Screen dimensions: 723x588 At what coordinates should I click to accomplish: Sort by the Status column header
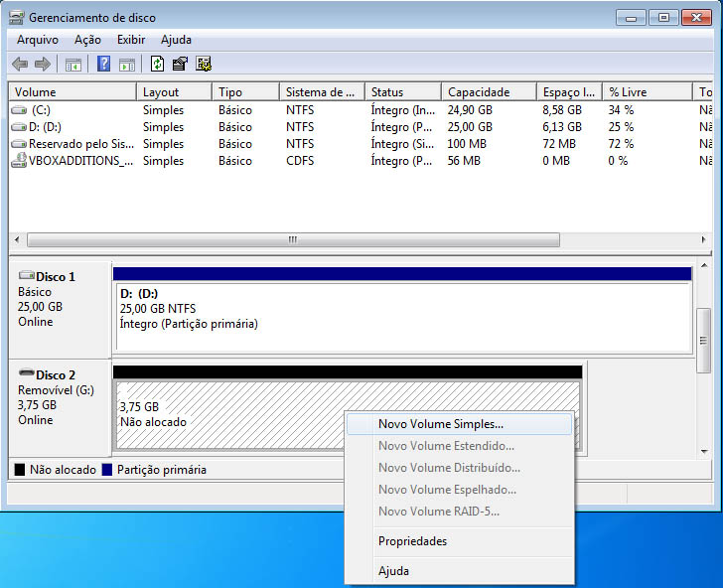[403, 92]
